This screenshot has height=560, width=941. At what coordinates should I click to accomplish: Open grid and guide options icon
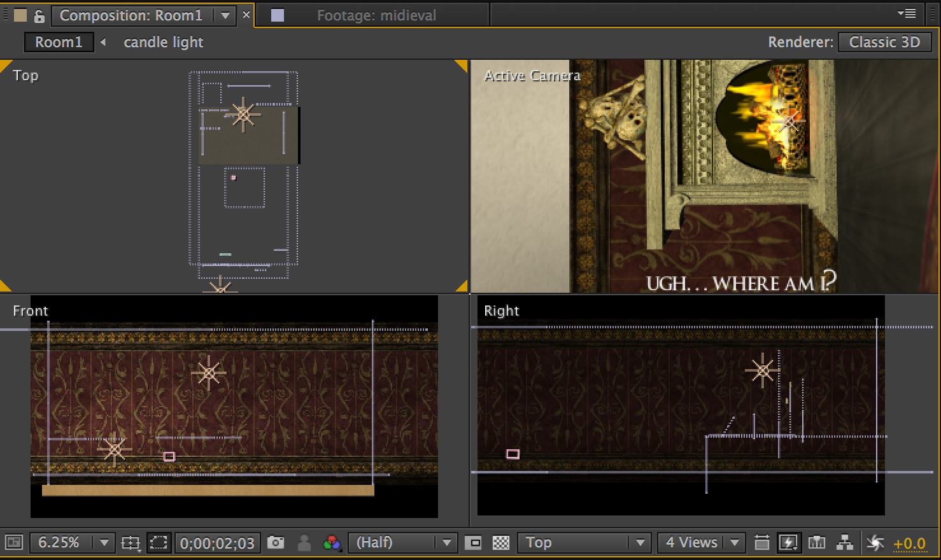tap(131, 543)
